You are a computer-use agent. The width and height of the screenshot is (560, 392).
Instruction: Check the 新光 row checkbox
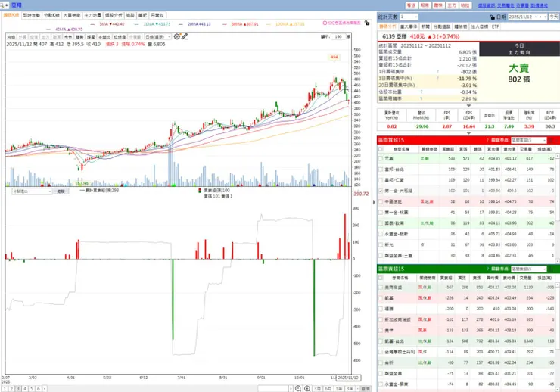pos(381,245)
